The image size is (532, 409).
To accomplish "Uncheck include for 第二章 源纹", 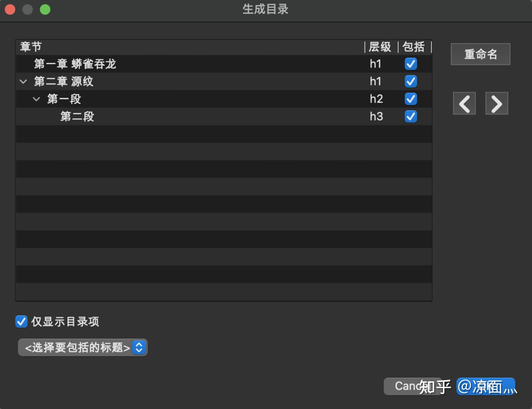I will point(411,81).
